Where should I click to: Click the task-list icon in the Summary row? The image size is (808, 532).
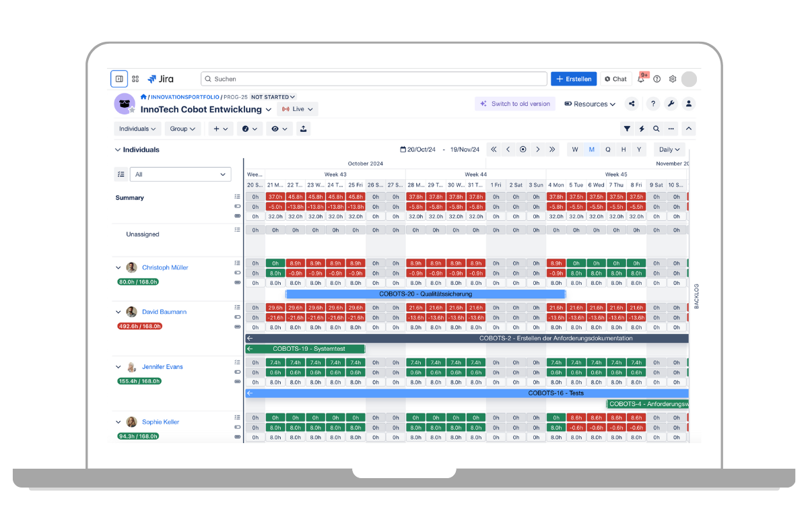pos(237,197)
